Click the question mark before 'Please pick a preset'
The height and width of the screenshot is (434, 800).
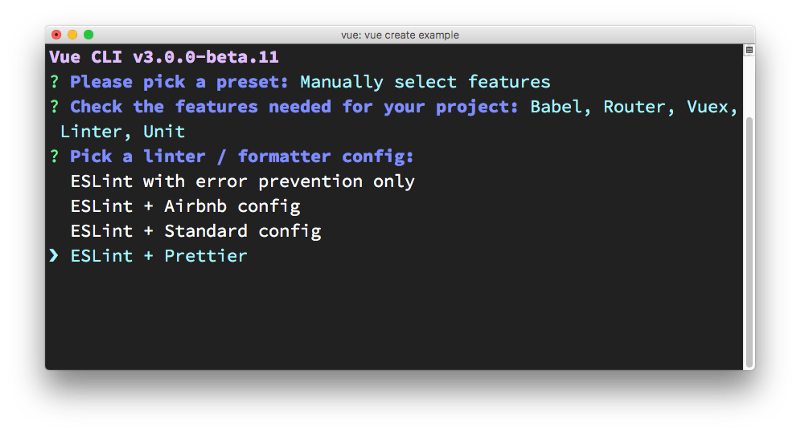click(54, 82)
